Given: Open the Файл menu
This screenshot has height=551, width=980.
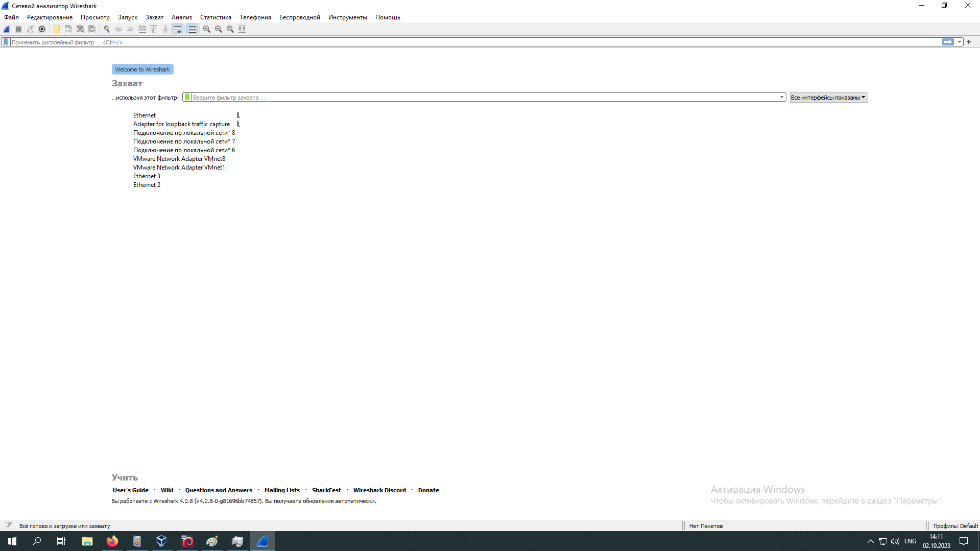Looking at the screenshot, I should coord(11,17).
